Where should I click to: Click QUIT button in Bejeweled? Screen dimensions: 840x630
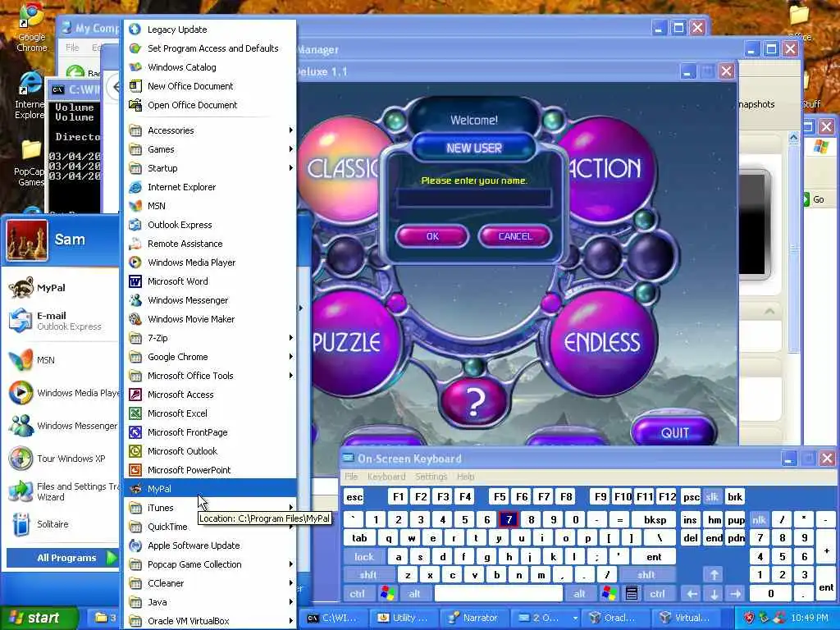[674, 431]
